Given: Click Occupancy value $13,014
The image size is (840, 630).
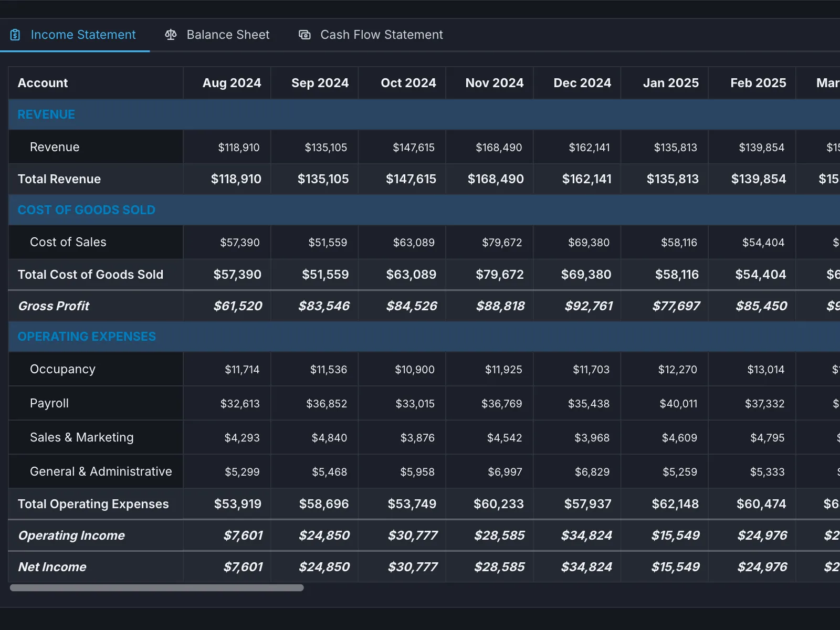Looking at the screenshot, I should 766,370.
